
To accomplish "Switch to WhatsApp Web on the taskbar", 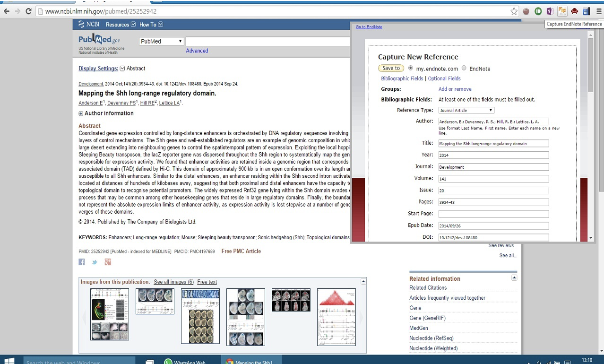I will pos(185,361).
